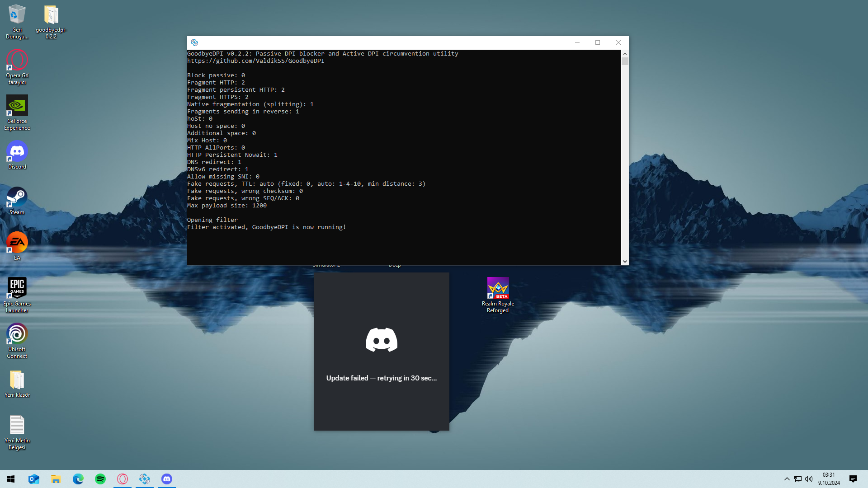The height and width of the screenshot is (488, 868).
Task: Open the notification center icon
Action: click(x=853, y=479)
